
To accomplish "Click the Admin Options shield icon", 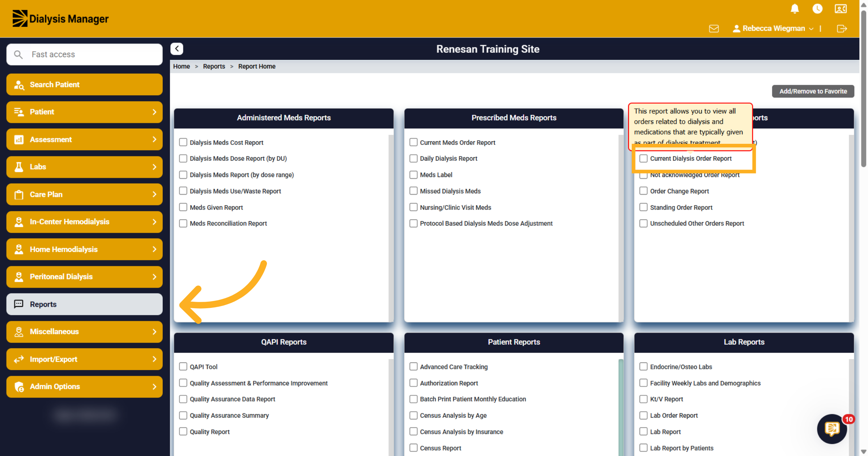I will coord(19,387).
